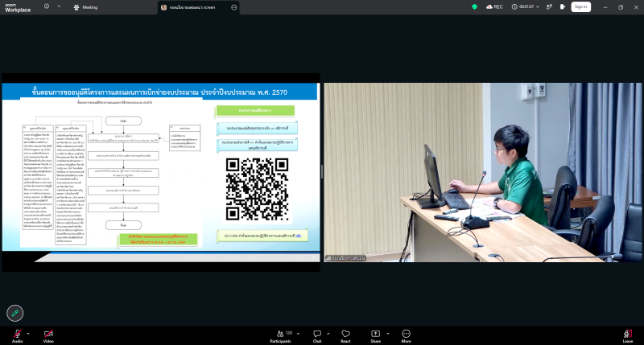Unmute the microphone with Audio button
This screenshot has width=644, height=345.
pyautogui.click(x=17, y=335)
